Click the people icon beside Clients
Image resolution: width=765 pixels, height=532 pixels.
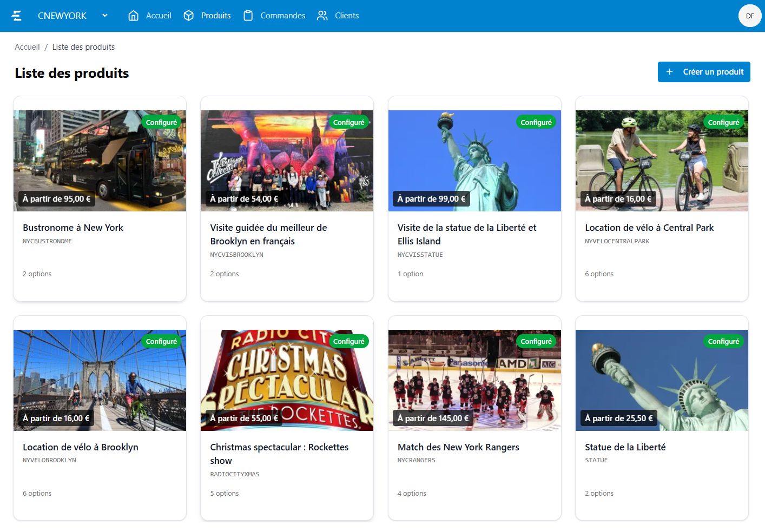click(322, 16)
